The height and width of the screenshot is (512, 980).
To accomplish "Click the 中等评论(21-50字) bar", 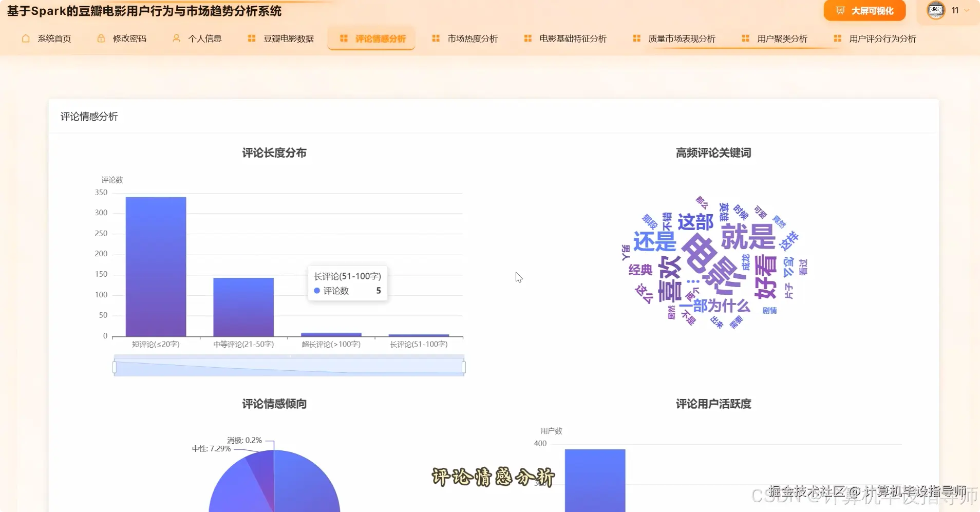I will pos(243,307).
